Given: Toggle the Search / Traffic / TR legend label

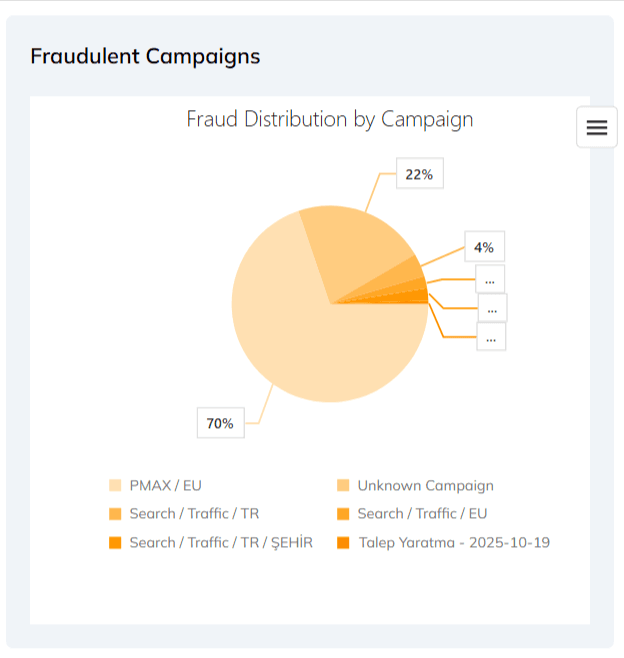Looking at the screenshot, I should click(x=194, y=514).
